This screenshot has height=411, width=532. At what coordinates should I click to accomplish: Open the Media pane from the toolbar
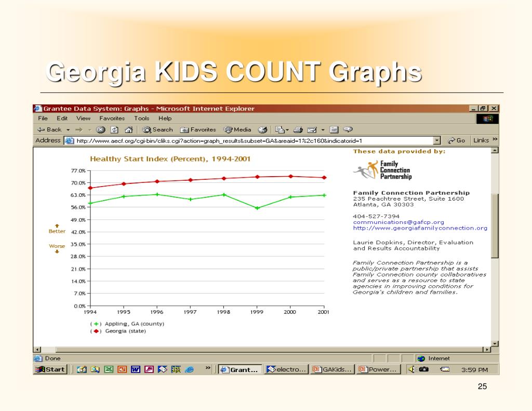pos(237,130)
